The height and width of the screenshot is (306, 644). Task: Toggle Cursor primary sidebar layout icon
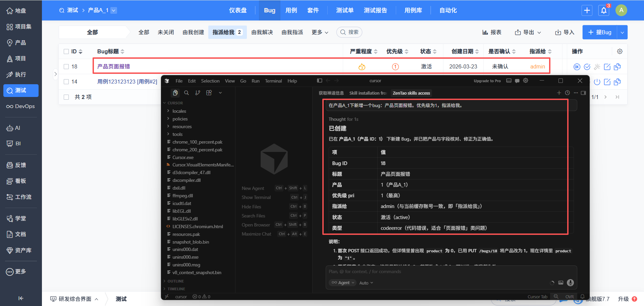coord(319,81)
